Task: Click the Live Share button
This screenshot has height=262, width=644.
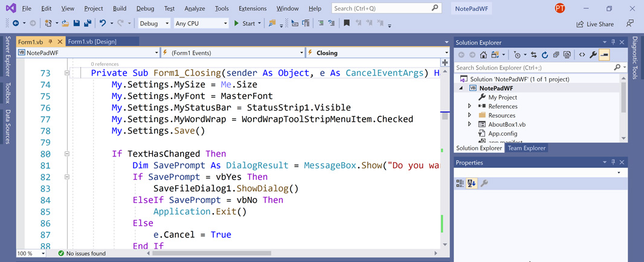Action: click(594, 24)
